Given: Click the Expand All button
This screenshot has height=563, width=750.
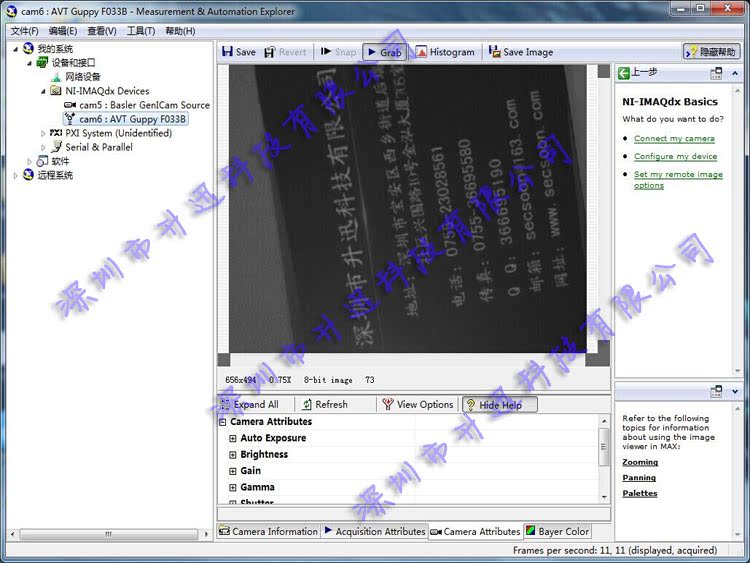Looking at the screenshot, I should point(250,405).
